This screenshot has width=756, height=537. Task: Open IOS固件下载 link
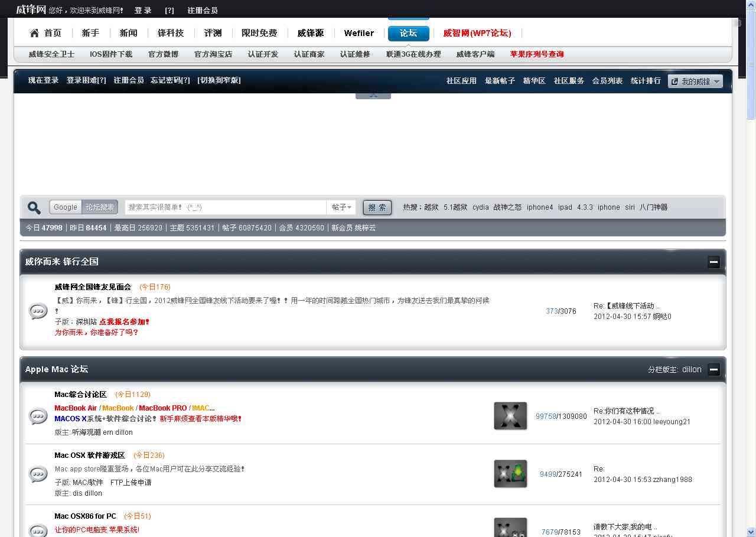click(x=111, y=54)
